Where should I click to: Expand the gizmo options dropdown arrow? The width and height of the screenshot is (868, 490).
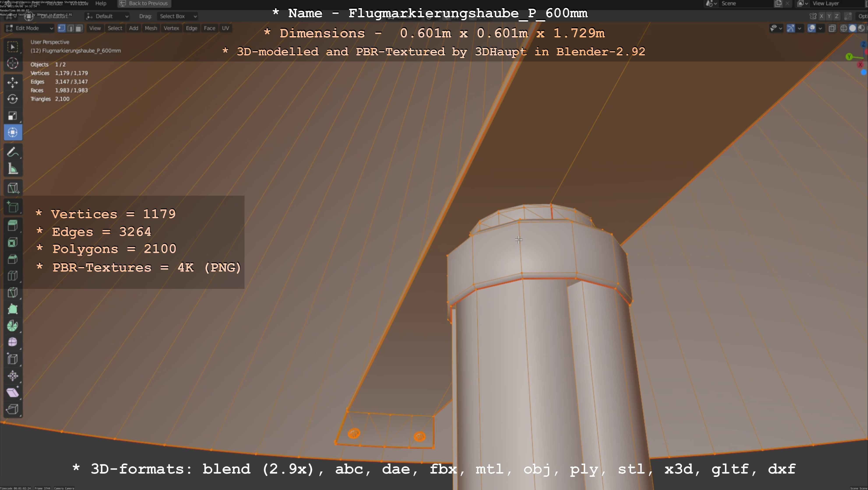pyautogui.click(x=799, y=28)
